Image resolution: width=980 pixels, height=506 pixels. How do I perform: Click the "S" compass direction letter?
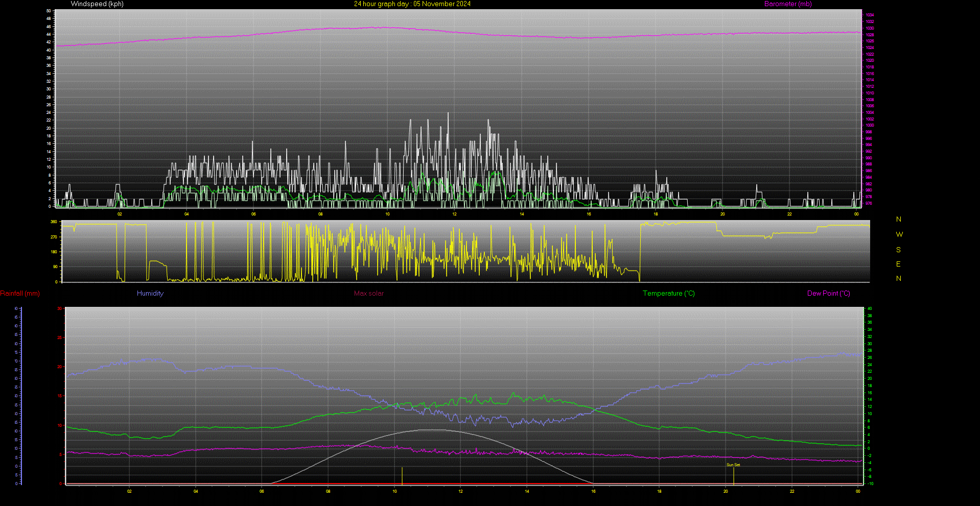(x=898, y=250)
